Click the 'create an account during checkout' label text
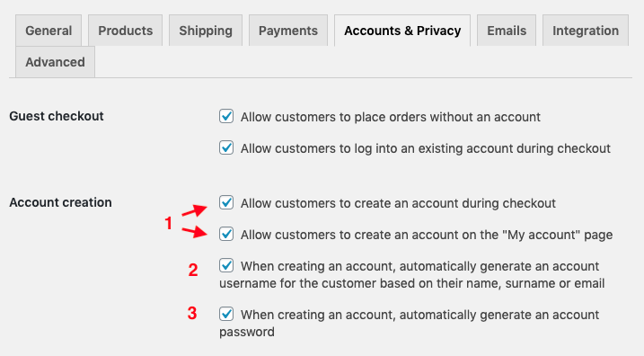This screenshot has width=644, height=356. click(398, 203)
